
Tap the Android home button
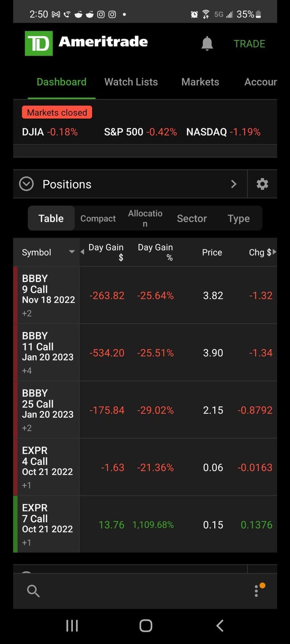point(145,626)
